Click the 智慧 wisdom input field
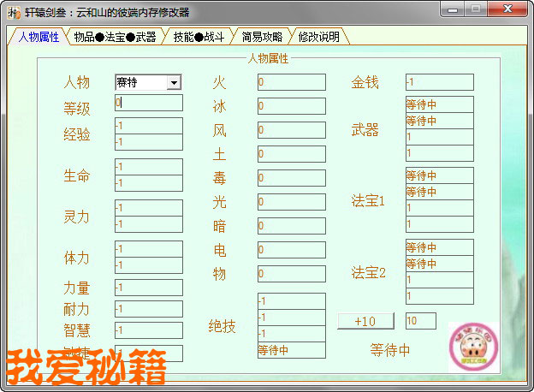This screenshot has height=392, width=534. [x=149, y=330]
